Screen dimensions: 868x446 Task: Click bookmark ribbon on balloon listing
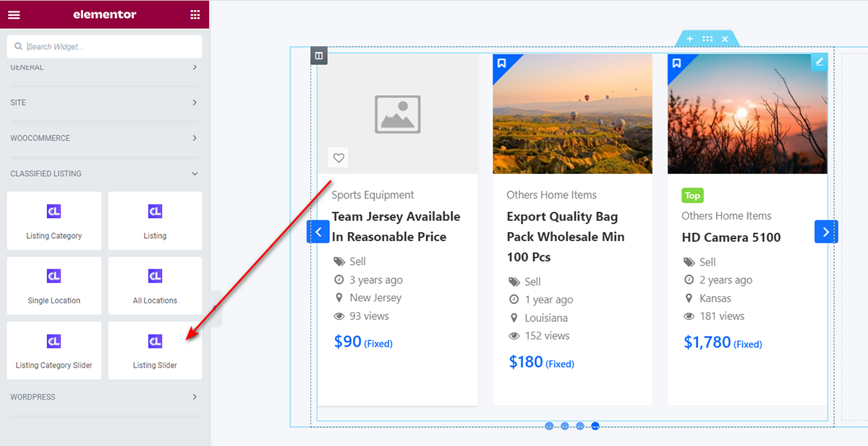pos(501,63)
